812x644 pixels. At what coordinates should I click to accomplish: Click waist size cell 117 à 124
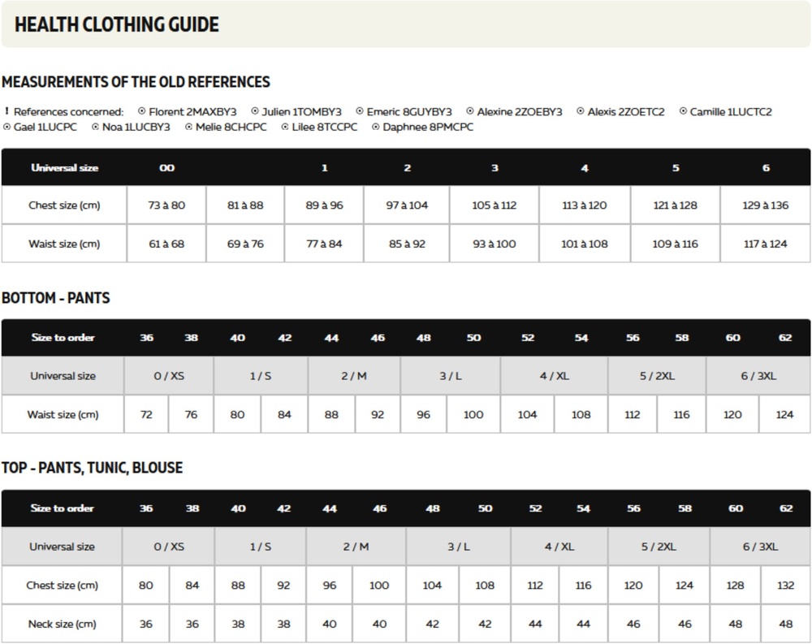click(766, 244)
